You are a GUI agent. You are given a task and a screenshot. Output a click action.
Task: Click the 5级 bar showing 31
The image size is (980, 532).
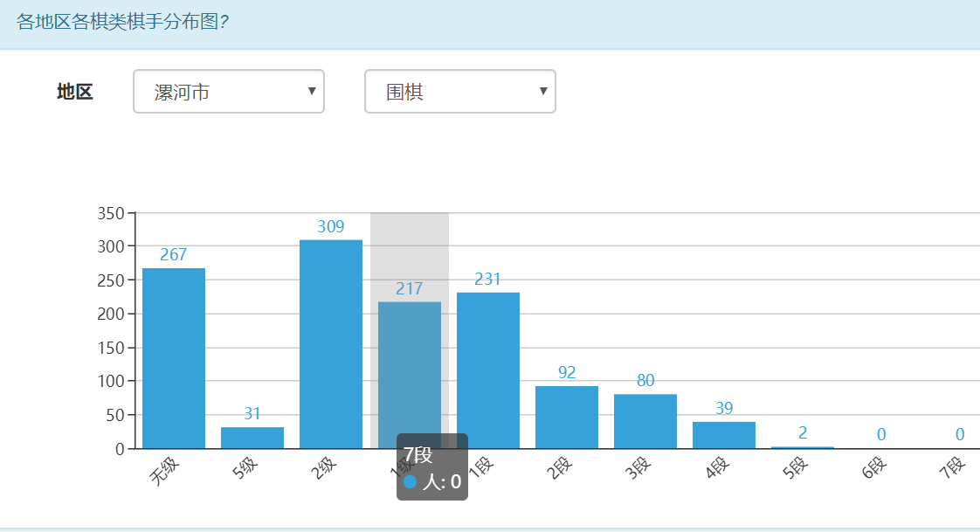point(252,438)
